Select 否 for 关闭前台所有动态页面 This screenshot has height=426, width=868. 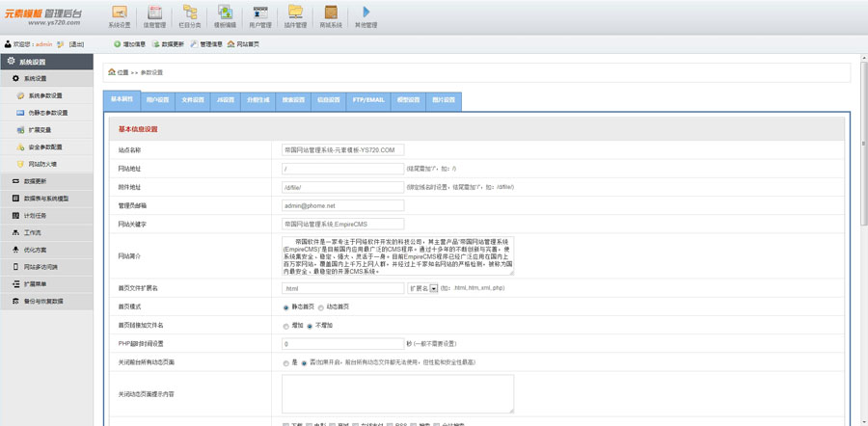point(304,363)
